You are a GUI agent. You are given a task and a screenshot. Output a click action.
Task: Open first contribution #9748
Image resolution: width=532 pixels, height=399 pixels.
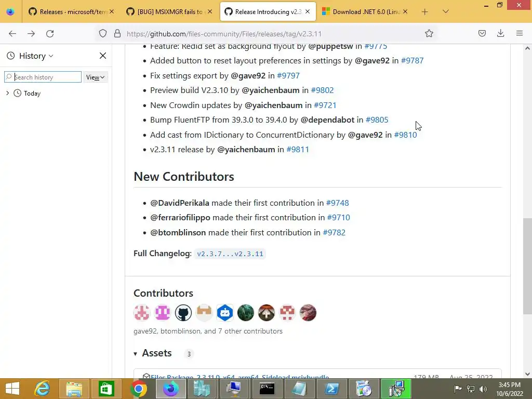(337, 203)
